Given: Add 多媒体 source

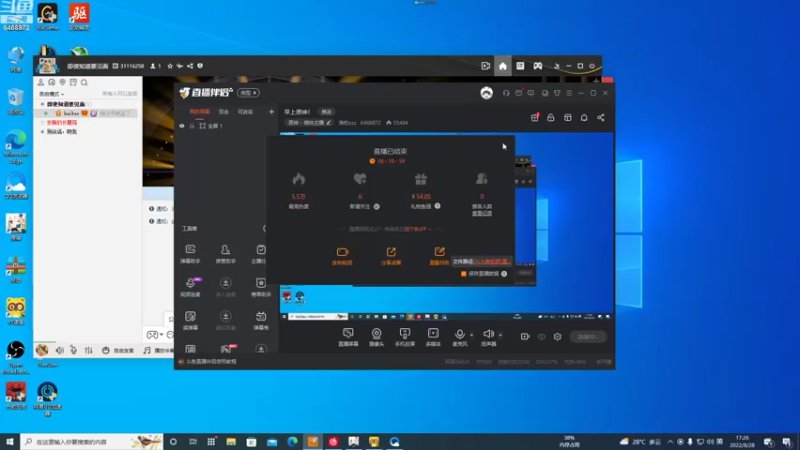Looking at the screenshot, I should (433, 337).
